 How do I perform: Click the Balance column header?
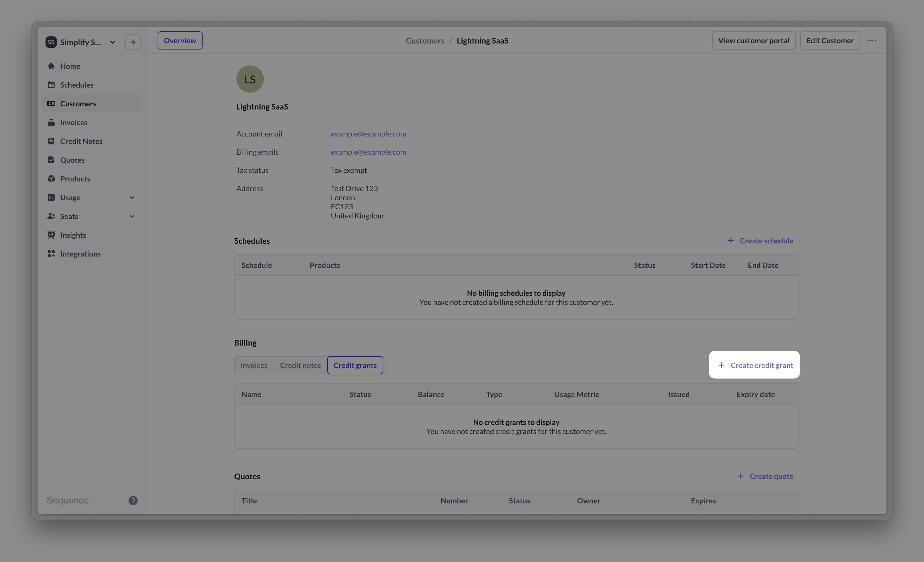431,394
